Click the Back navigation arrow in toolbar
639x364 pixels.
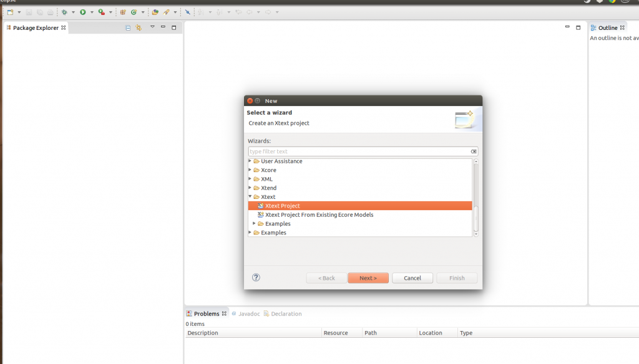[250, 12]
